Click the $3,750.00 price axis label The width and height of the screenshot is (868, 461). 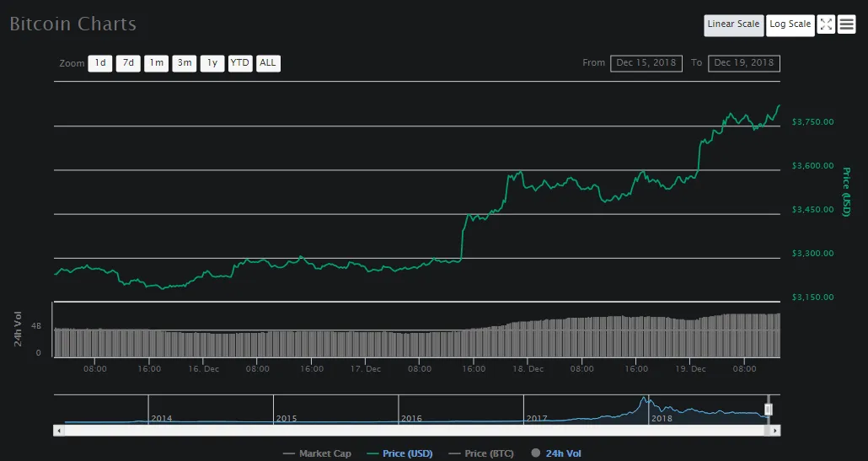tap(812, 121)
